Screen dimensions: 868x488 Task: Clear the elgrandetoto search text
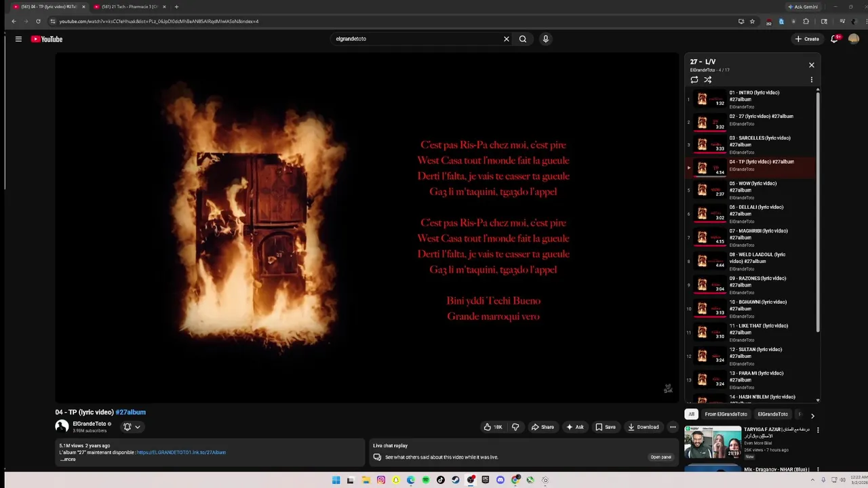(x=506, y=39)
